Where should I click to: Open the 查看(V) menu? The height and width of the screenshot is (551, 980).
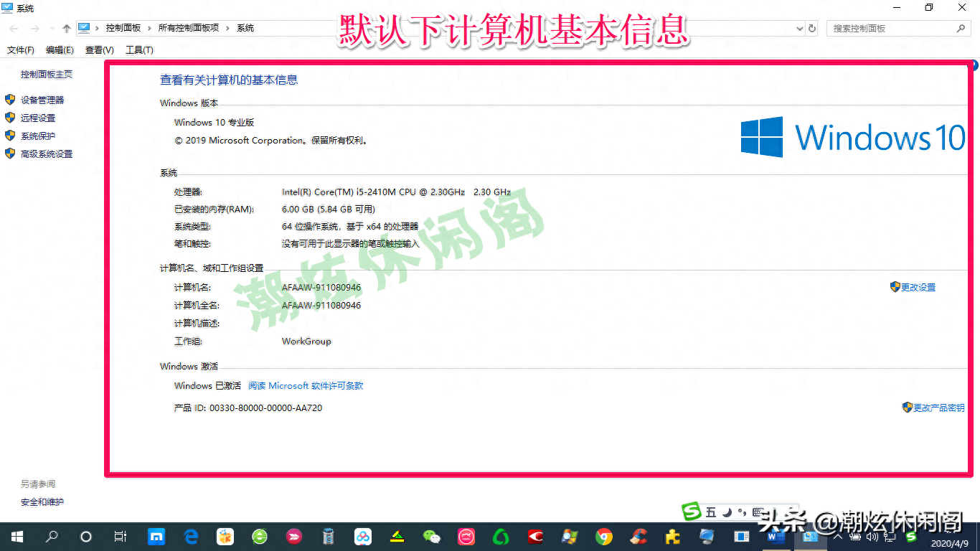coord(100,50)
